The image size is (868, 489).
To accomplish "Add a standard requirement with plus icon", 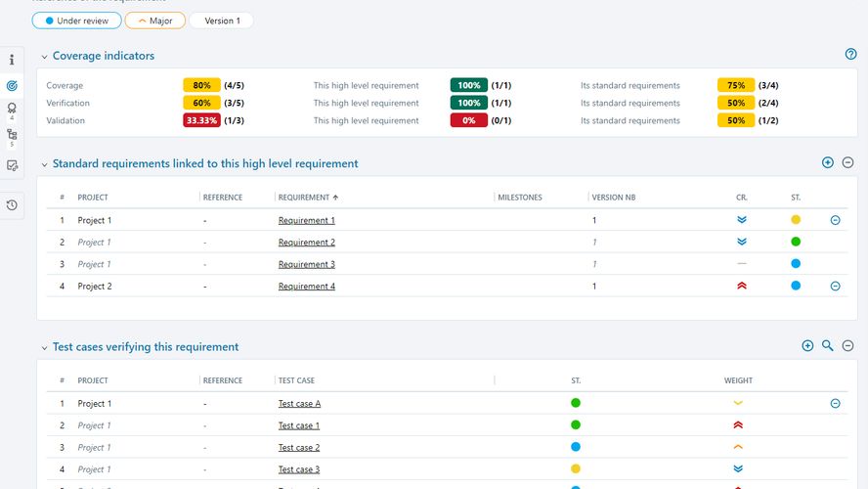I will [x=827, y=163].
